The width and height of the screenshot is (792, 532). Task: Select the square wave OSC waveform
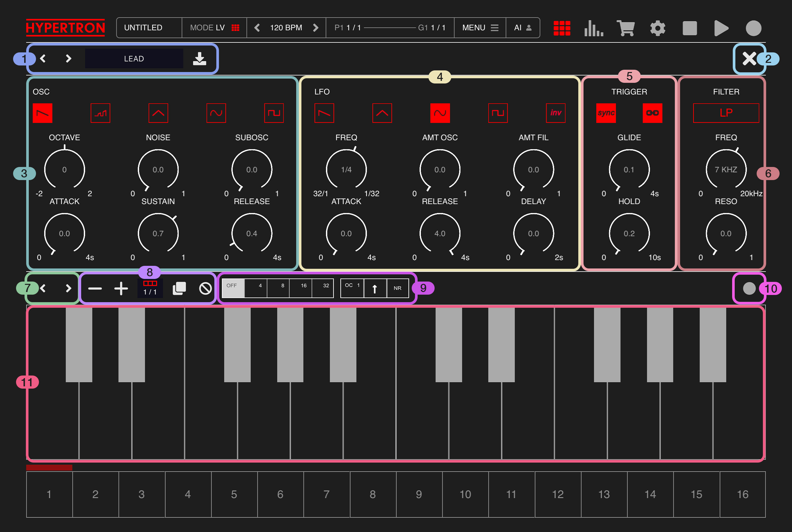click(x=274, y=113)
